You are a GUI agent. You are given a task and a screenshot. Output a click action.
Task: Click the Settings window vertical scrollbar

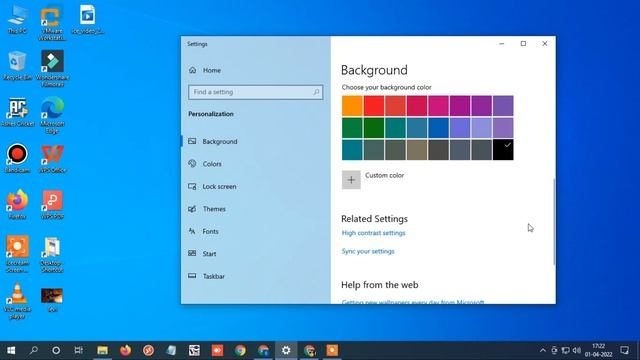[554, 222]
